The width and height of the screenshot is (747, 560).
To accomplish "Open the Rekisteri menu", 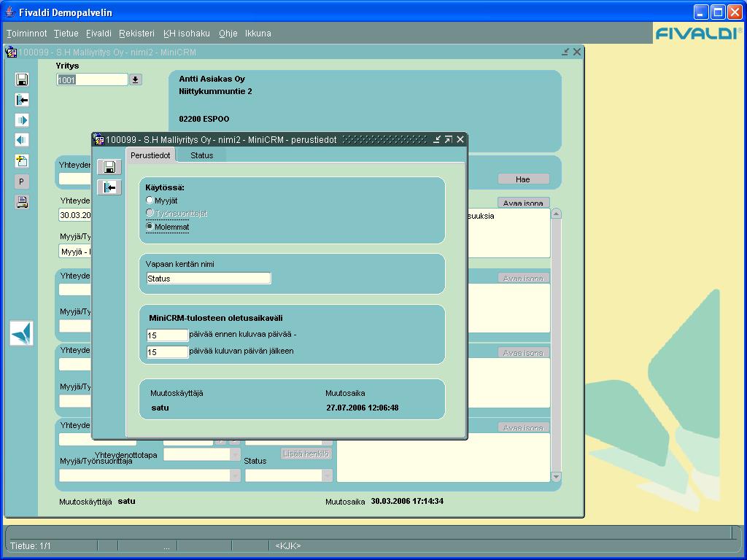I will (136, 34).
